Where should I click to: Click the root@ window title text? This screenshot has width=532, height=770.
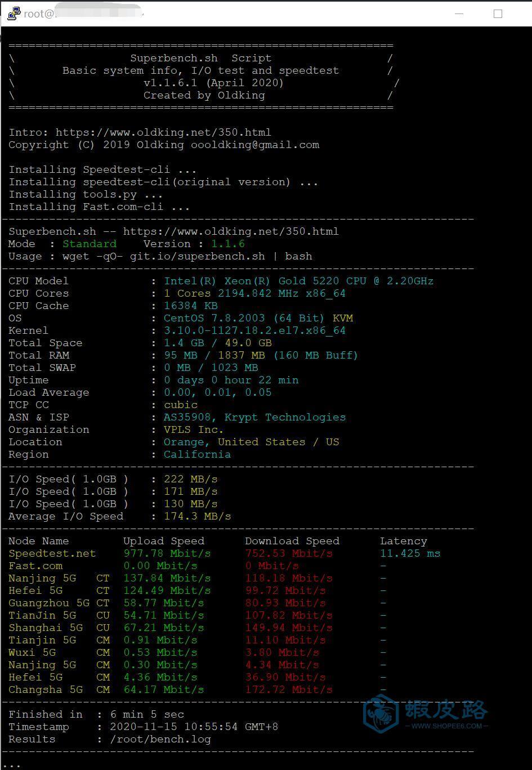tap(39, 14)
